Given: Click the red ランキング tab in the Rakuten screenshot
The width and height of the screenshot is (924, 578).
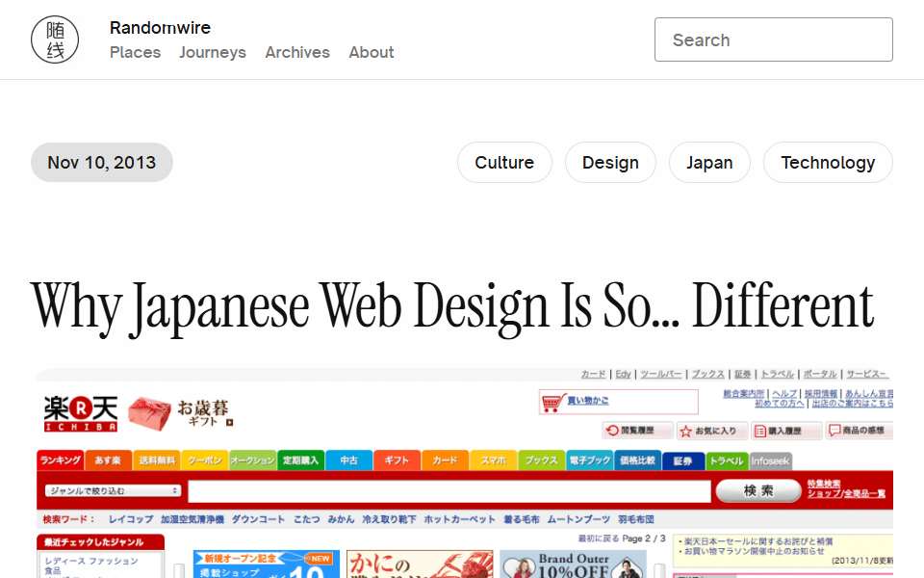Looking at the screenshot, I should (60, 460).
